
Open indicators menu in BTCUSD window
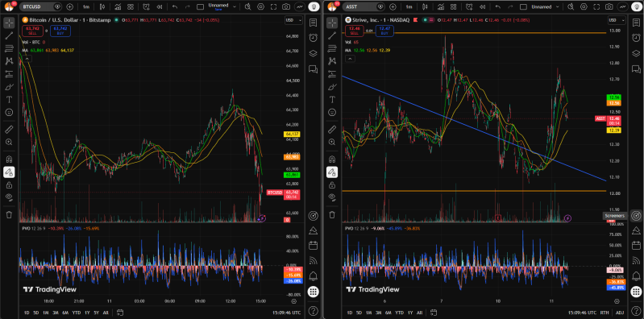(118, 7)
